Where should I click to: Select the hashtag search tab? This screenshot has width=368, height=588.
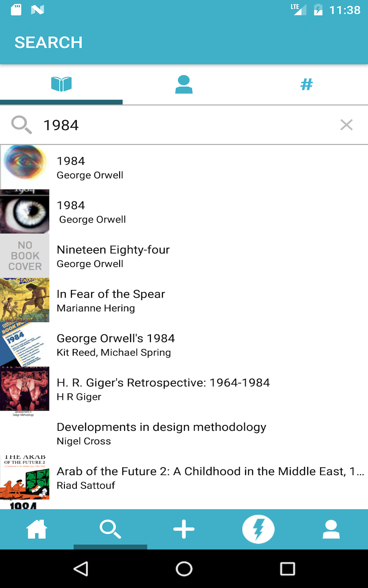(306, 85)
